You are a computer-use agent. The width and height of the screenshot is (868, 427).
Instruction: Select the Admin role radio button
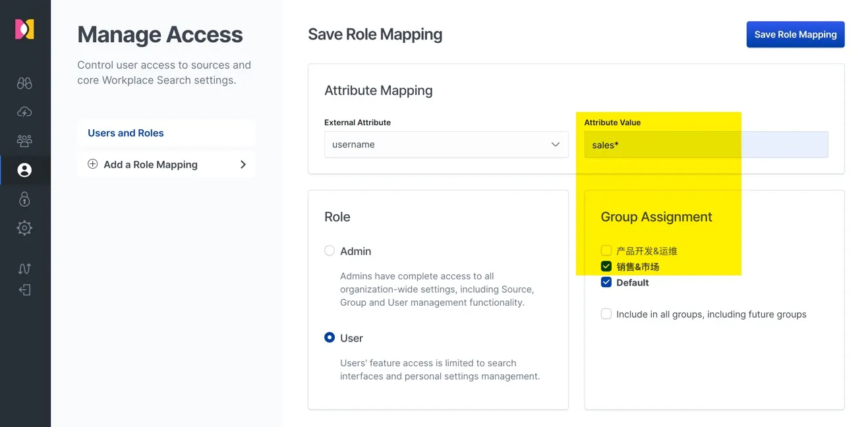330,251
